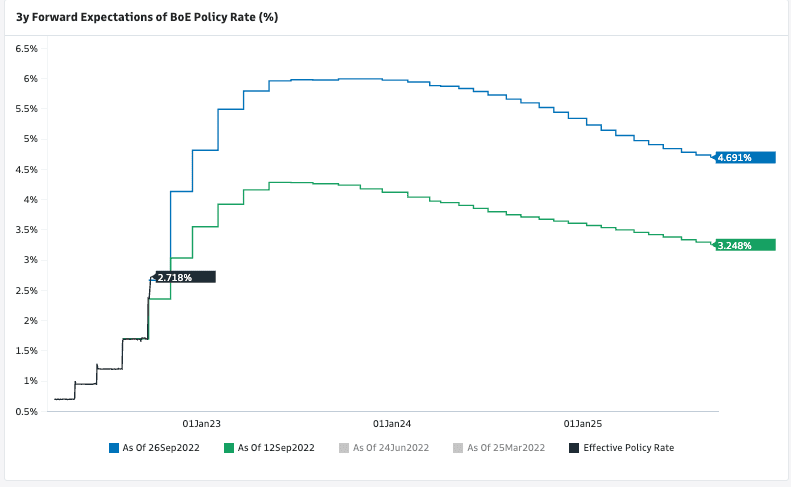The image size is (791, 487).
Task: Select the 01Jan24 x-axis date label
Action: point(392,423)
